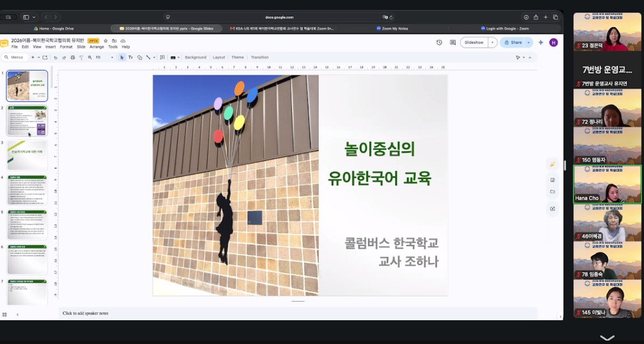The width and height of the screenshot is (644, 344).
Task: Switch to Home - Google Drive tab
Action: pyautogui.click(x=54, y=29)
